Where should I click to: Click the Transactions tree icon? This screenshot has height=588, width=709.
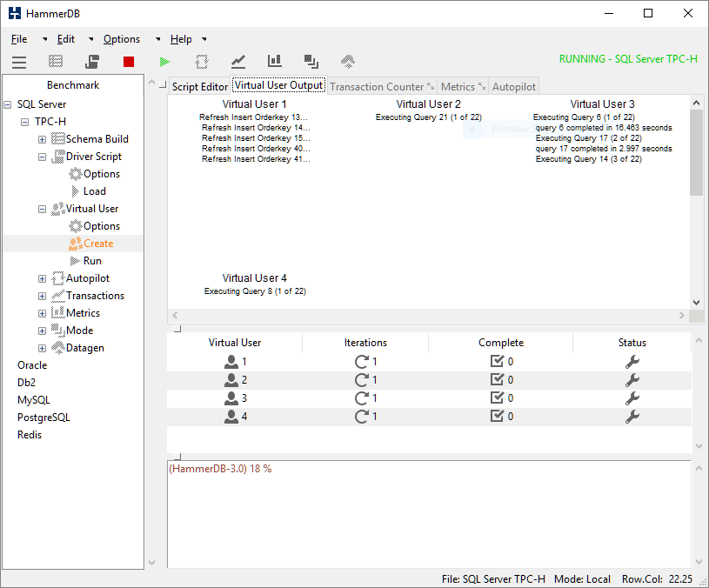point(58,296)
